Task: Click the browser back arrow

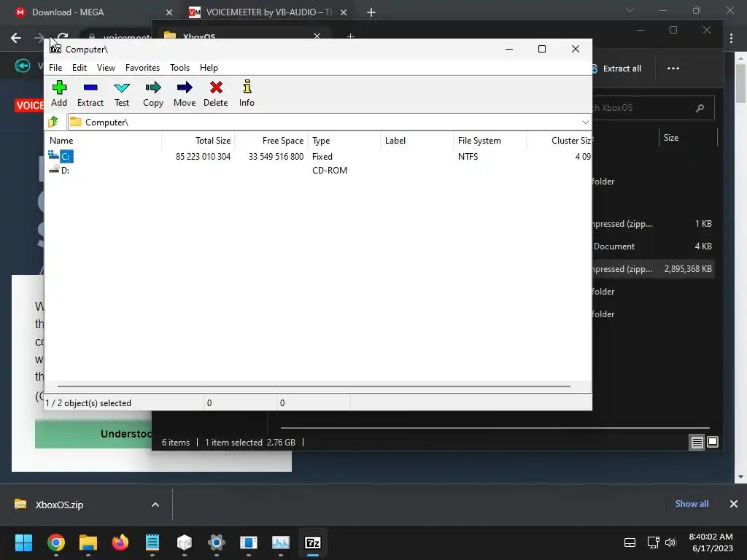Action: [16, 38]
